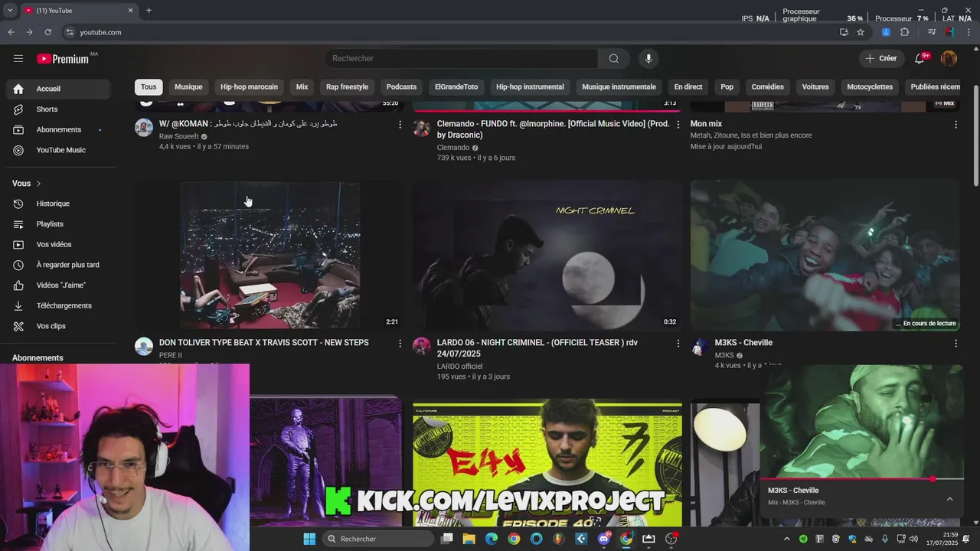Click the Créer button
980x551 pixels.
880,59
